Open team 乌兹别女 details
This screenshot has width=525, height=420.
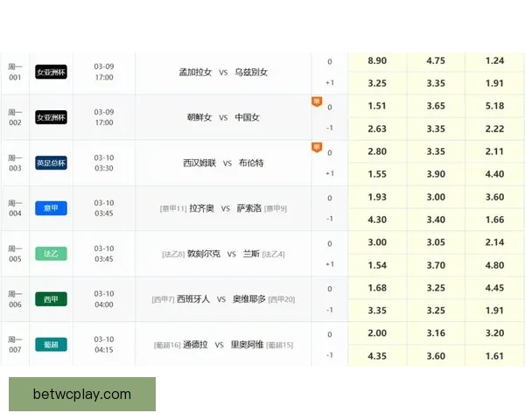pos(251,72)
